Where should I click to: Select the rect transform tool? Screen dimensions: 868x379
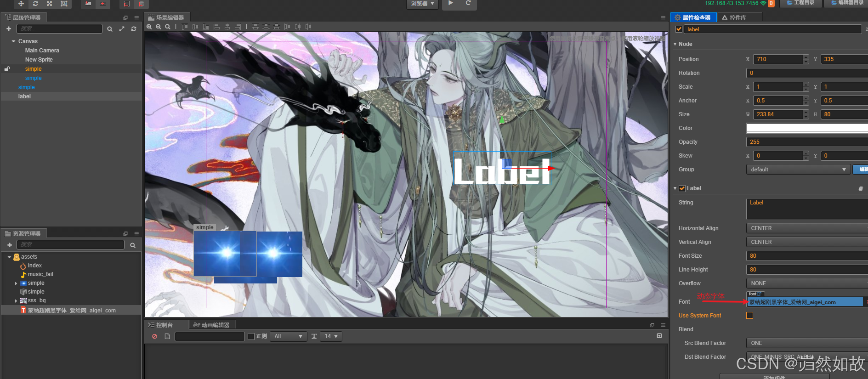click(64, 4)
